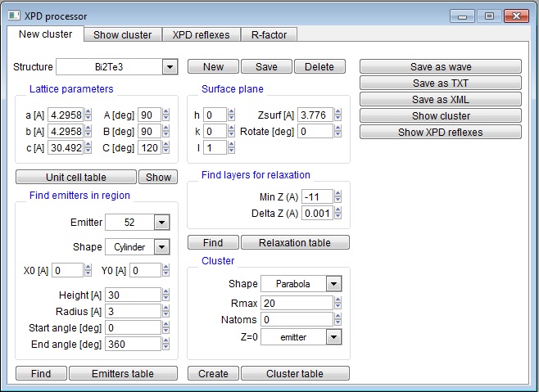Click the C [deg] field showing 120

150,148
